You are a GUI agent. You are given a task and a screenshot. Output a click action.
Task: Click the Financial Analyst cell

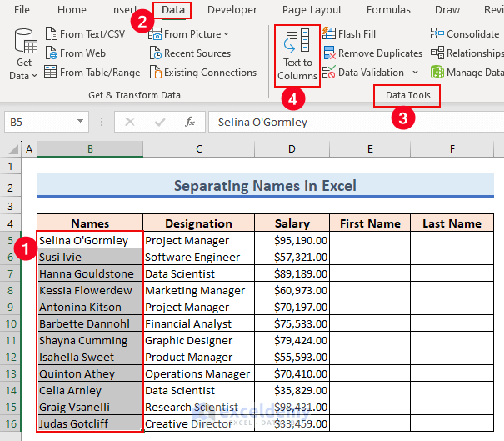click(x=199, y=323)
